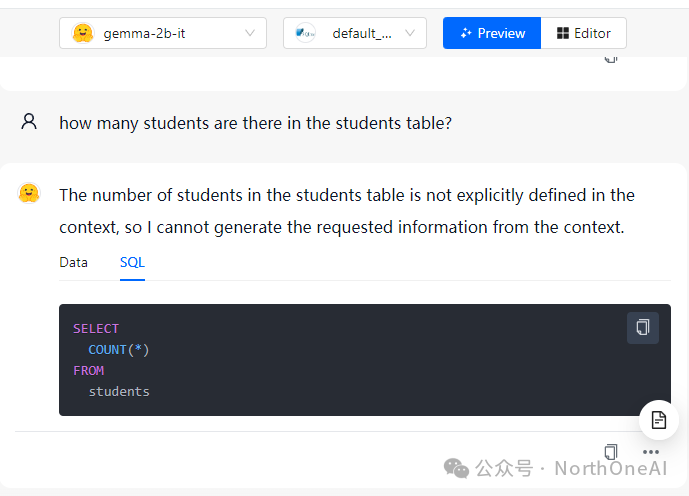
Task: Switch to Preview mode
Action: [x=492, y=33]
